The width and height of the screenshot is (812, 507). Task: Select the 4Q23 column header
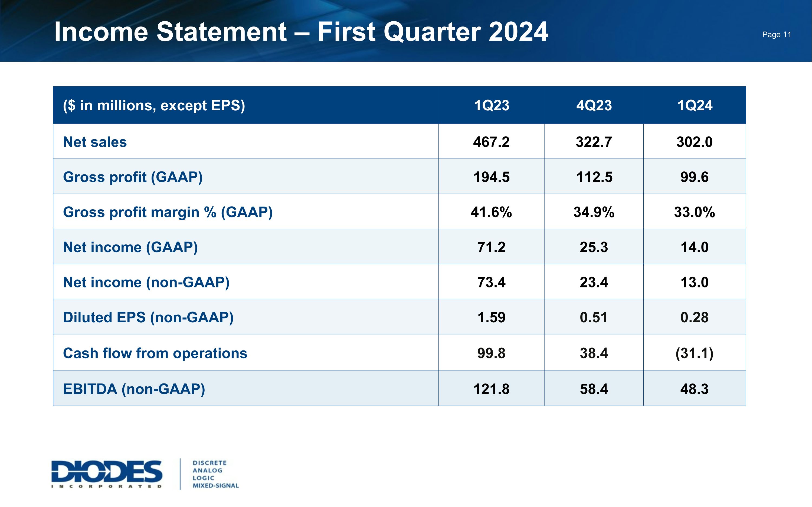tap(594, 106)
